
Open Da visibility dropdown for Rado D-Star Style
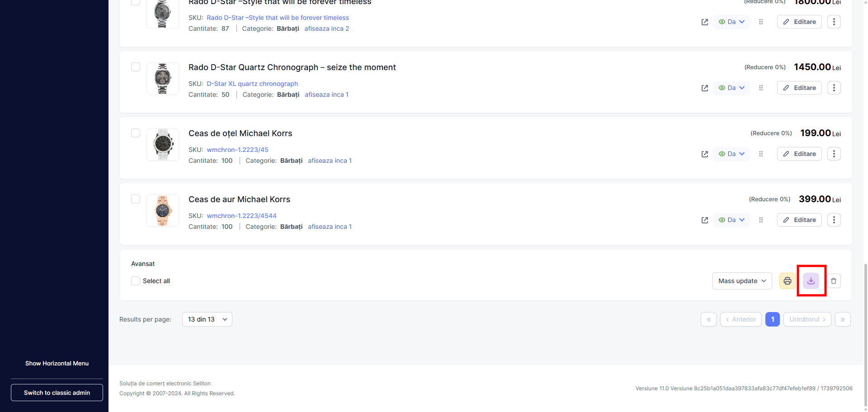click(731, 22)
